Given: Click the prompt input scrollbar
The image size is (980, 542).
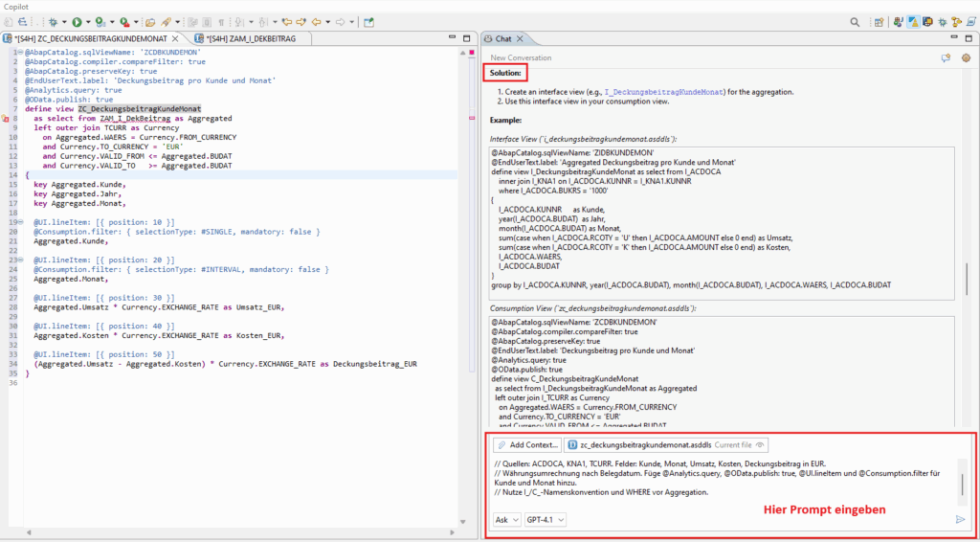Looking at the screenshot, I should [x=962, y=484].
